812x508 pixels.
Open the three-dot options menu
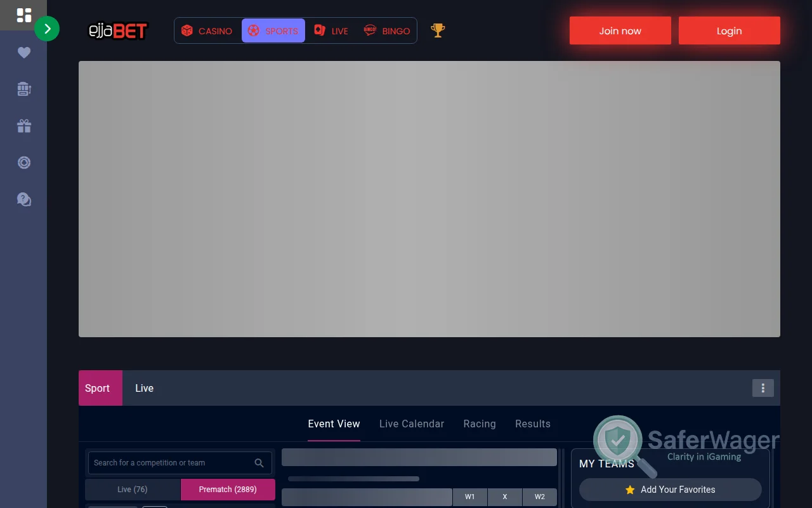coord(763,388)
